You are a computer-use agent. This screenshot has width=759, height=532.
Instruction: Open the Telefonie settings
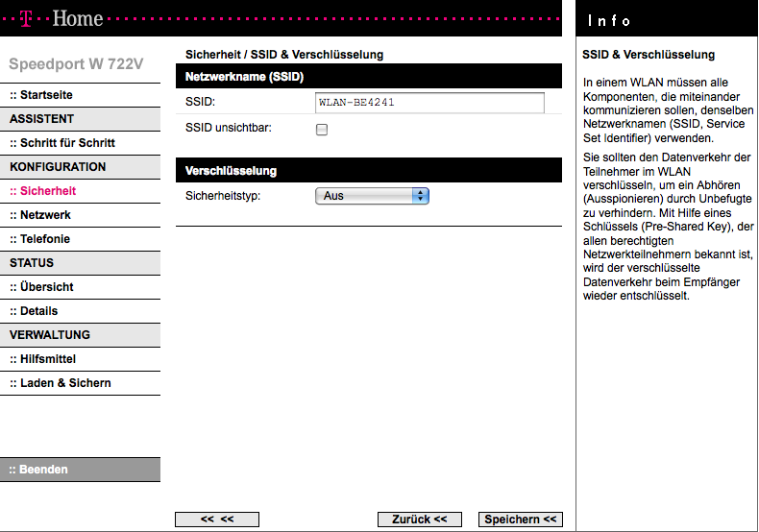pyautogui.click(x=39, y=239)
